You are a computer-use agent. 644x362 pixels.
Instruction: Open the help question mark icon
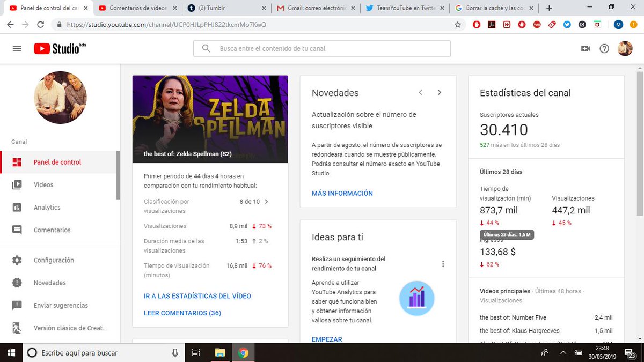604,48
